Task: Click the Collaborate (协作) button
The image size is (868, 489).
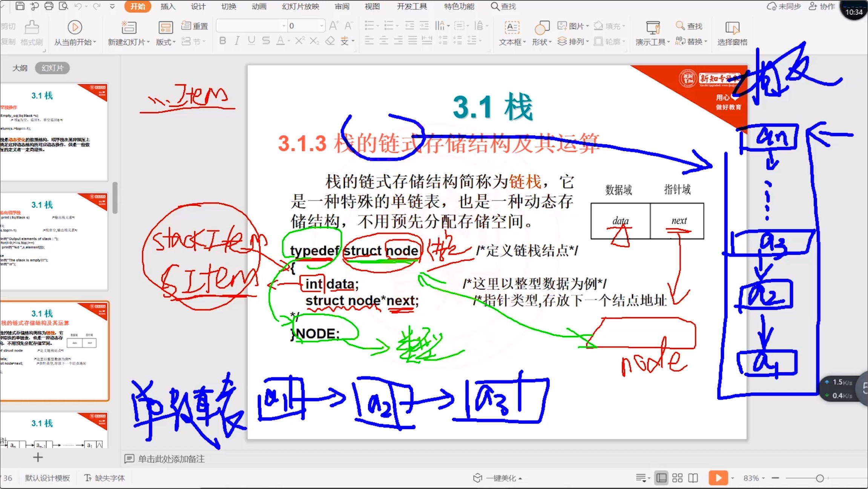Action: (x=822, y=6)
